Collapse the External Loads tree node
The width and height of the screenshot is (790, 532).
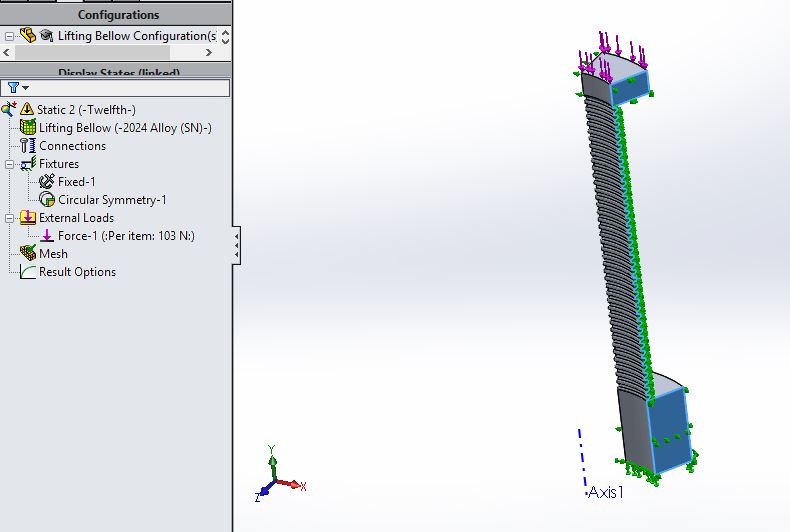[9, 218]
